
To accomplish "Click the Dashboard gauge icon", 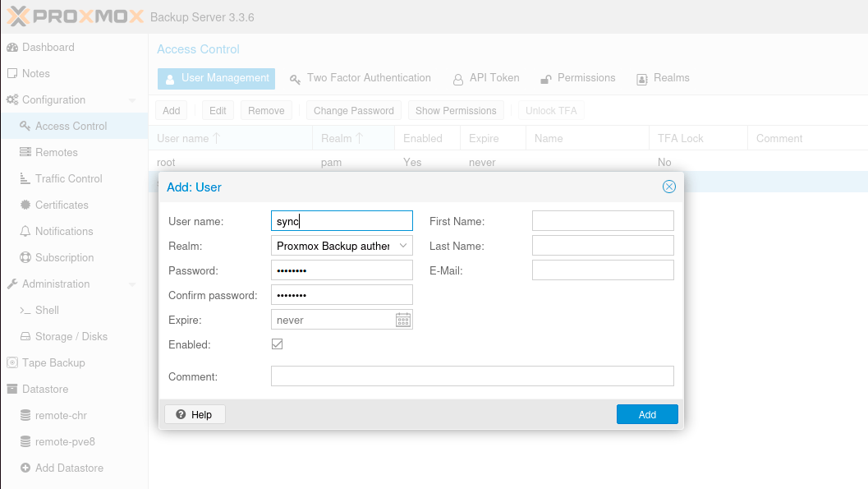I will [12, 48].
